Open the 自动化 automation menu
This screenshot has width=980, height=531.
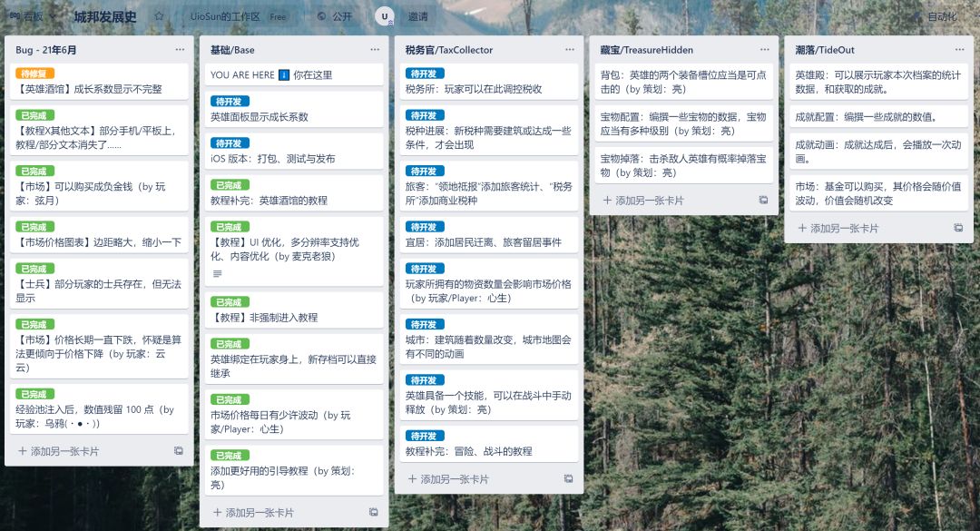pos(936,16)
